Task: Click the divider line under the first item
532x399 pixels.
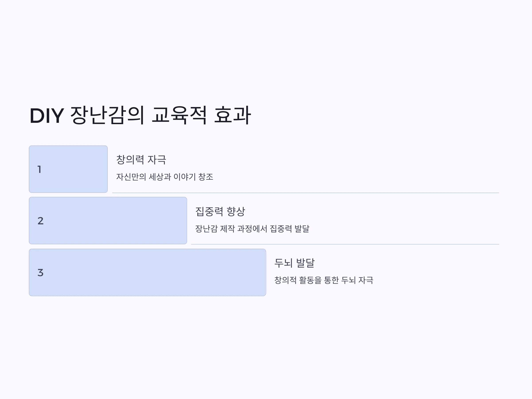Action: (x=305, y=193)
